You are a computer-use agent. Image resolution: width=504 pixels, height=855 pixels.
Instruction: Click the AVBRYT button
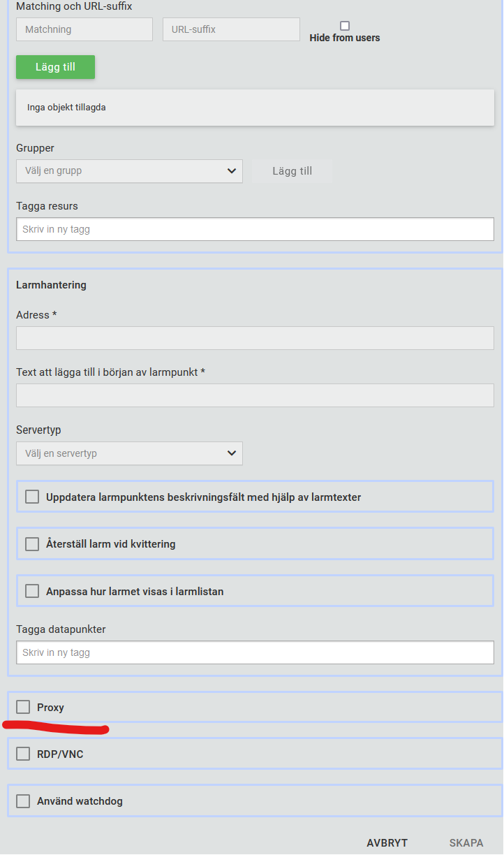point(387,843)
